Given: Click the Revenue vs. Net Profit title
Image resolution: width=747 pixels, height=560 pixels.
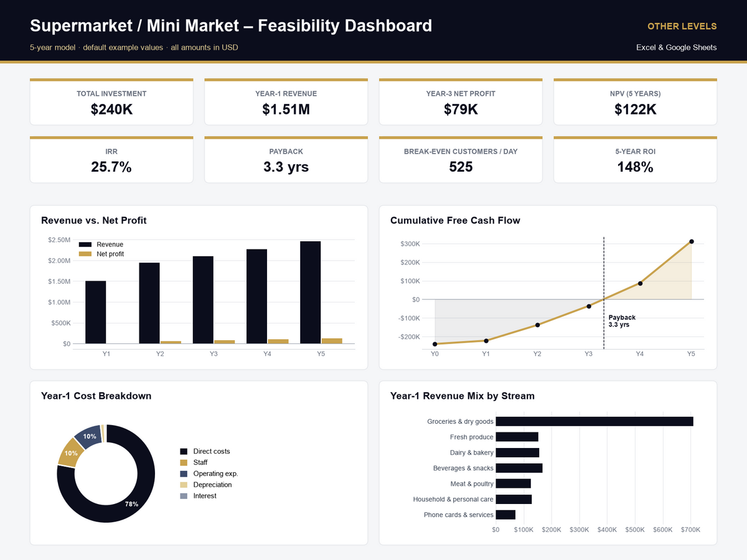Looking at the screenshot, I should 94,220.
